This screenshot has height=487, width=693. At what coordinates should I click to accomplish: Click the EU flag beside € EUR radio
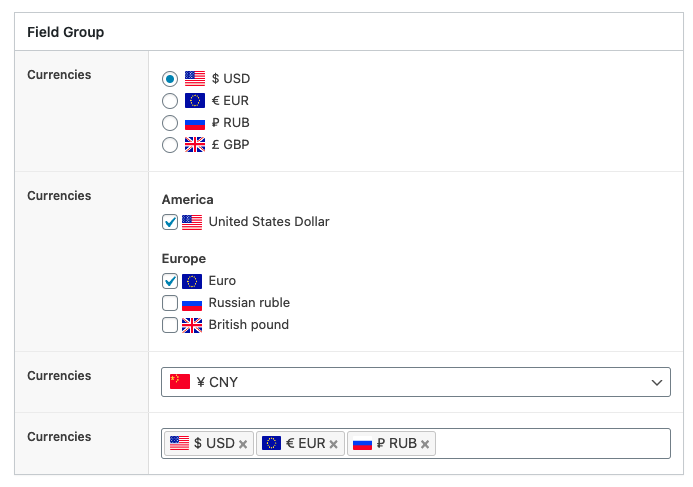tap(195, 101)
